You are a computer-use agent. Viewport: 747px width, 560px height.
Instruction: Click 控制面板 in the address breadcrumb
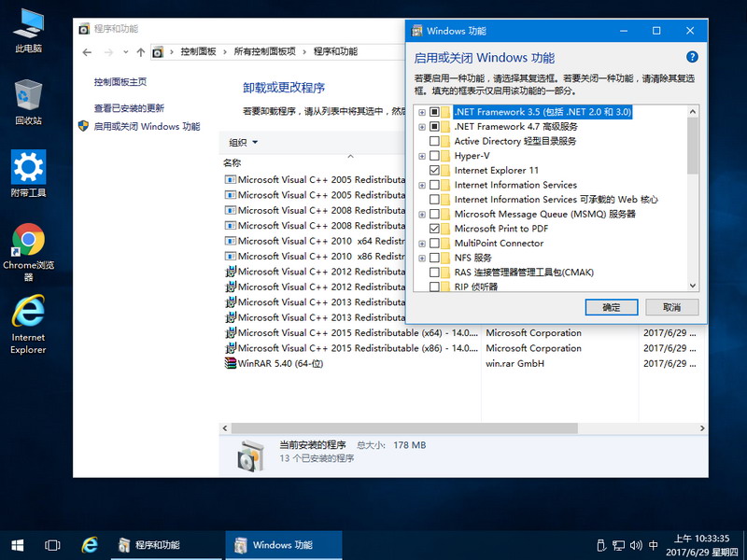[198, 51]
